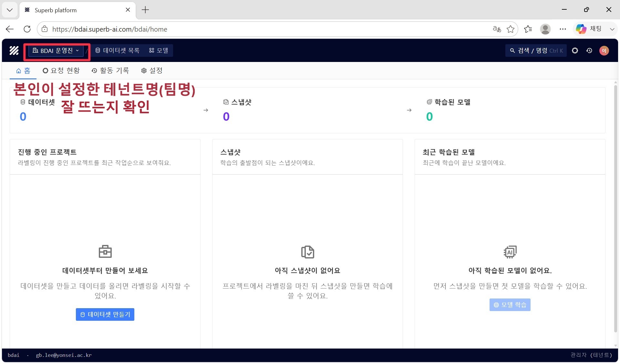Click the briefcase icon above 데이터셋부터 만들어 보세요
The width and height of the screenshot is (620, 364).
(x=105, y=252)
